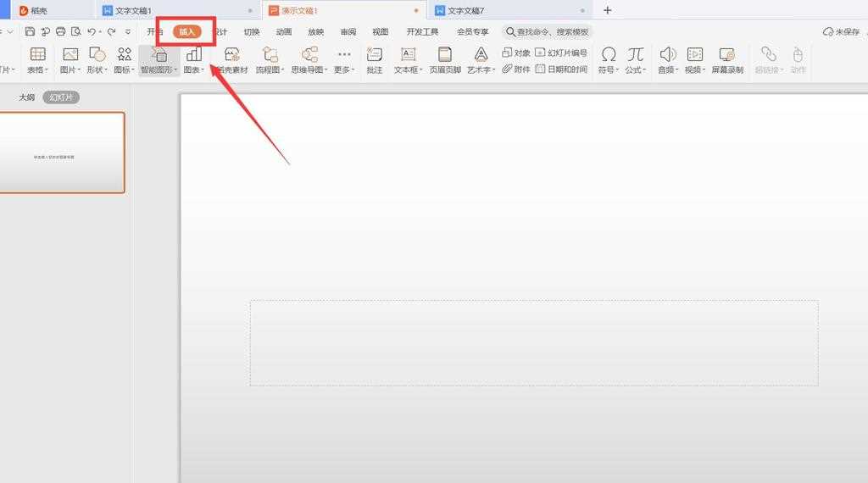The height and width of the screenshot is (483, 868).
Task: Switch to 大纲 (Outline) panel view
Action: point(27,97)
